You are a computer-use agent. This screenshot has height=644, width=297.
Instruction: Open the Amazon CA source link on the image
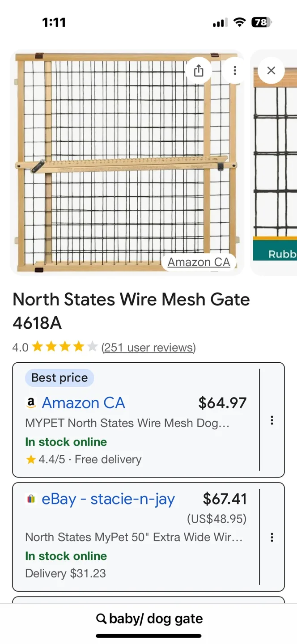click(199, 262)
